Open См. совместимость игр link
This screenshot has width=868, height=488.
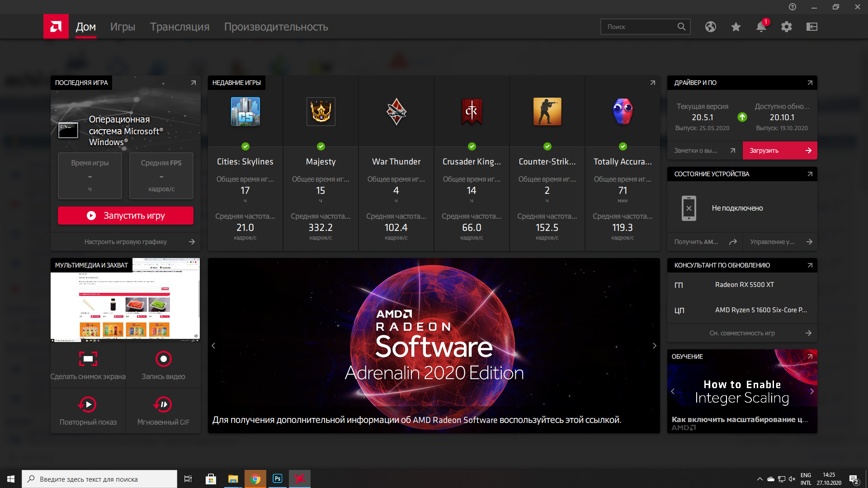click(x=742, y=333)
